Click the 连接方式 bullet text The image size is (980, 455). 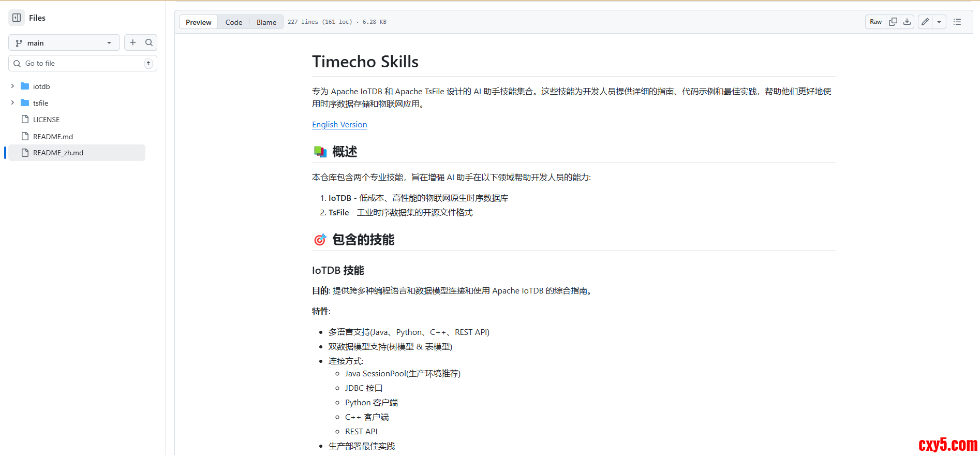click(x=346, y=361)
